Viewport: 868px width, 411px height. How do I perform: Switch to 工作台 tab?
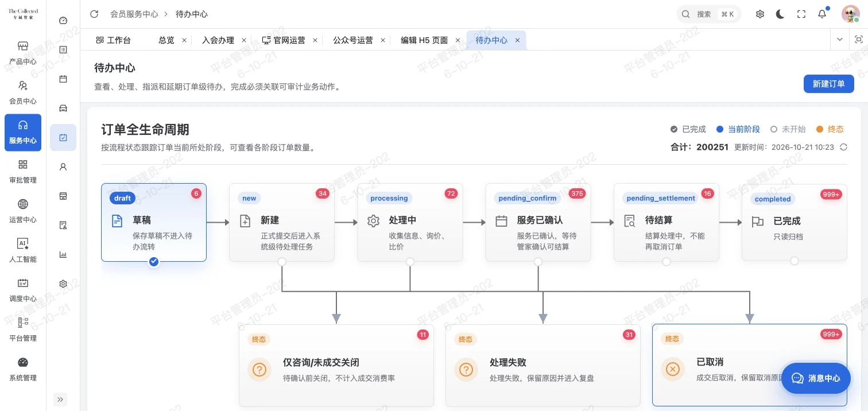coord(114,40)
